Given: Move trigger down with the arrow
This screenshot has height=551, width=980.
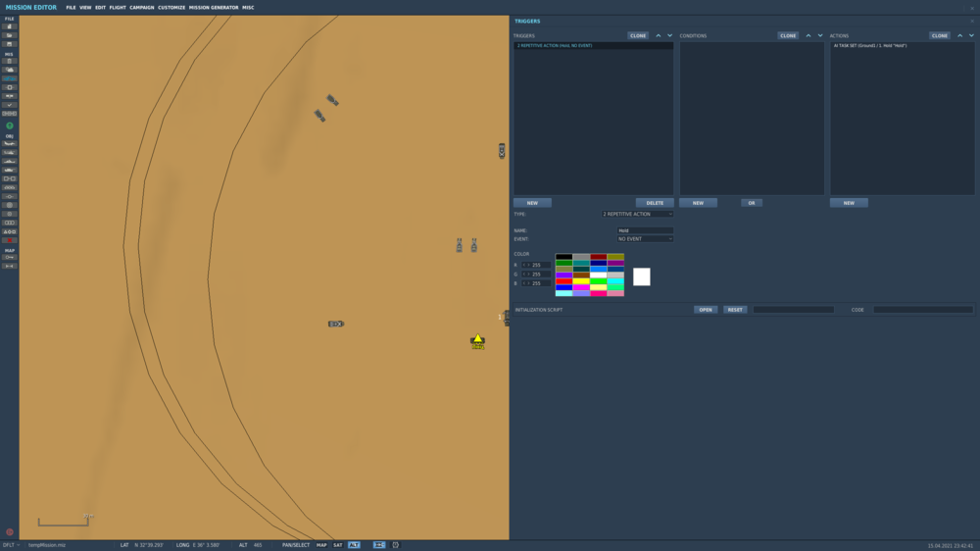Looking at the screenshot, I should (x=670, y=35).
